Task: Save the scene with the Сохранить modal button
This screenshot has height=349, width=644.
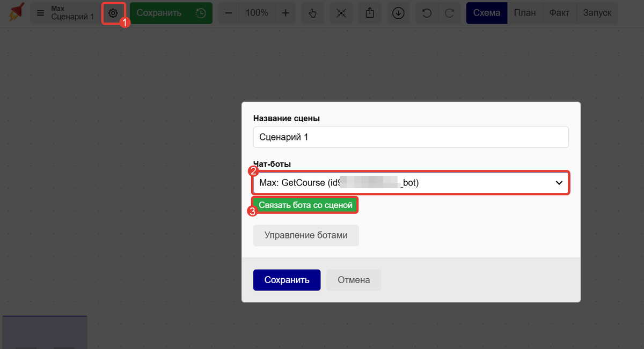Action: [x=287, y=280]
